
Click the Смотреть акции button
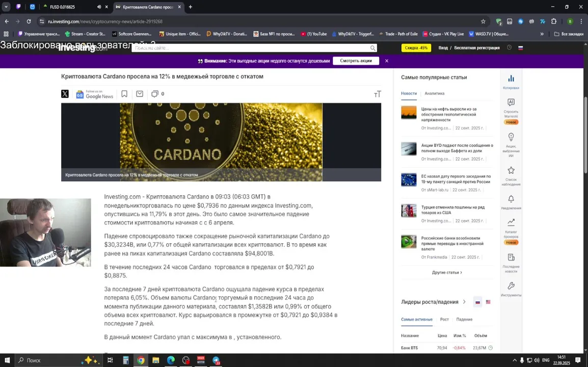pyautogui.click(x=356, y=61)
